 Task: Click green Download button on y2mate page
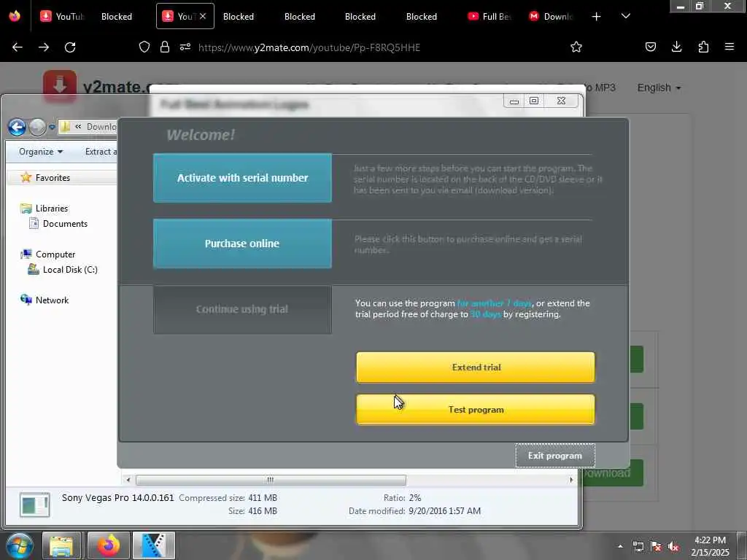(612, 472)
